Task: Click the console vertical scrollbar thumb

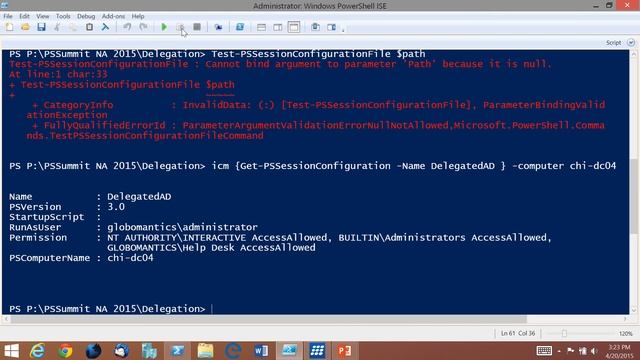Action: pos(633,196)
